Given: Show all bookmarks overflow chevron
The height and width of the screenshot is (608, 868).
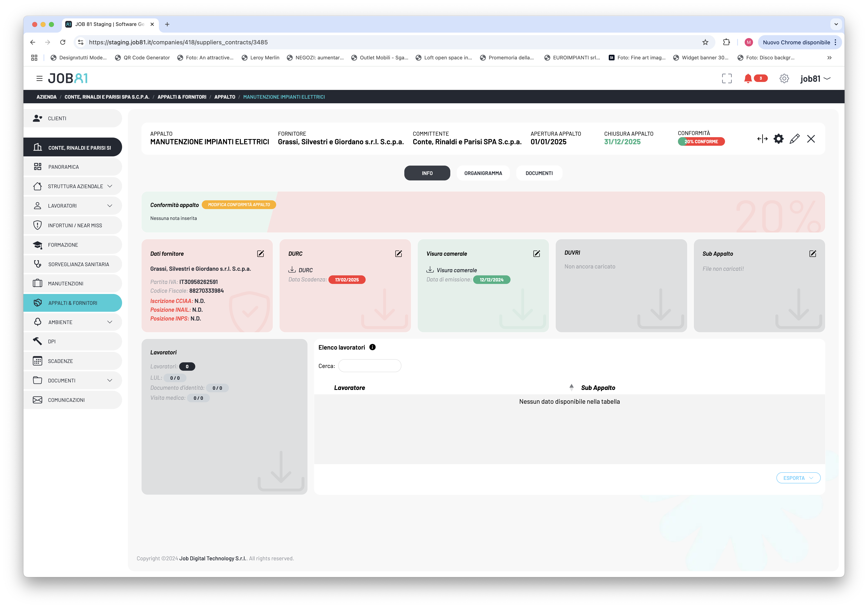Looking at the screenshot, I should pos(829,58).
